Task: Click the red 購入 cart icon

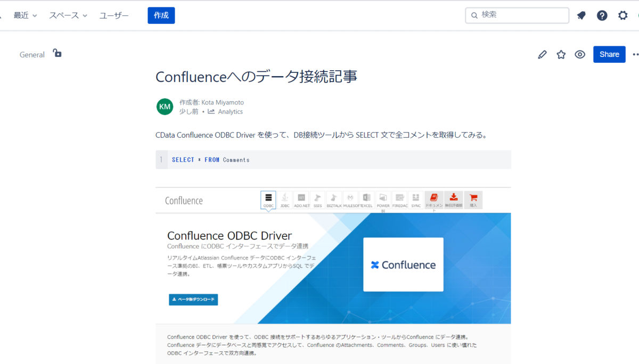Action: click(x=473, y=200)
